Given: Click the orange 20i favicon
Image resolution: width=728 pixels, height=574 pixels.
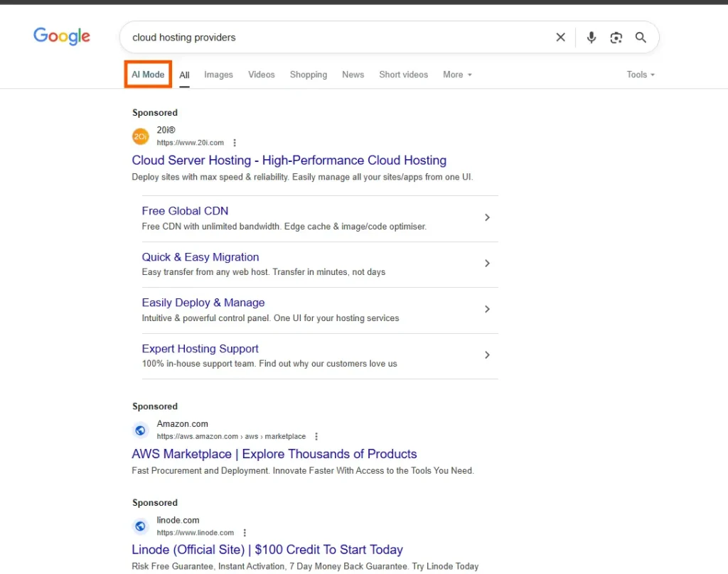Looking at the screenshot, I should coord(141,136).
